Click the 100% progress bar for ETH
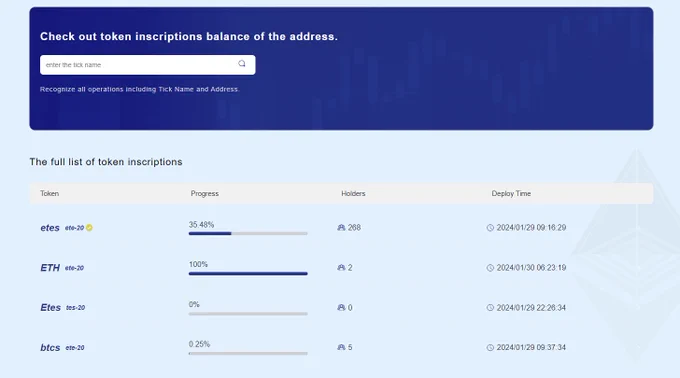This screenshot has height=378, width=680. 248,274
